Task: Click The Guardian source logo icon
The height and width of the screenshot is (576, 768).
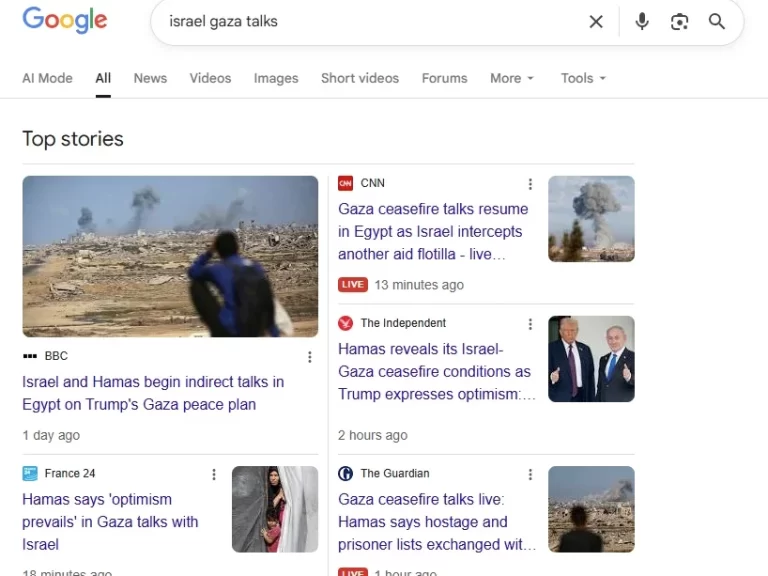Action: (345, 474)
